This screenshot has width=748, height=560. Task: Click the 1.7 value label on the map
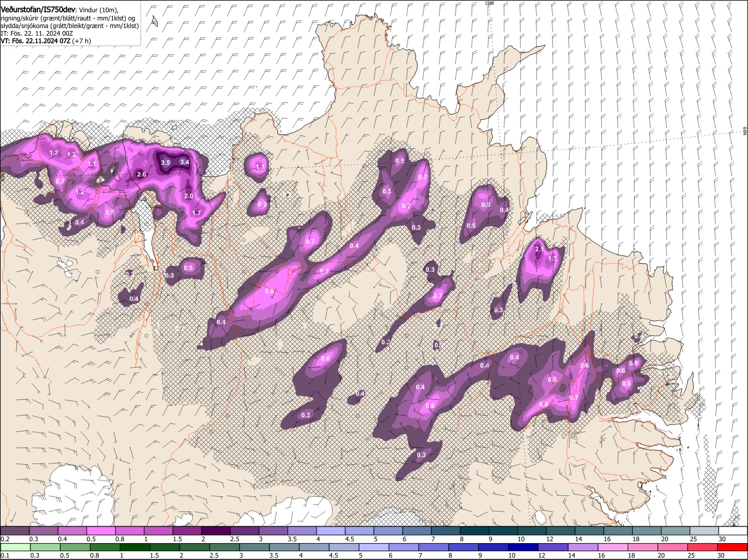[x=196, y=213]
